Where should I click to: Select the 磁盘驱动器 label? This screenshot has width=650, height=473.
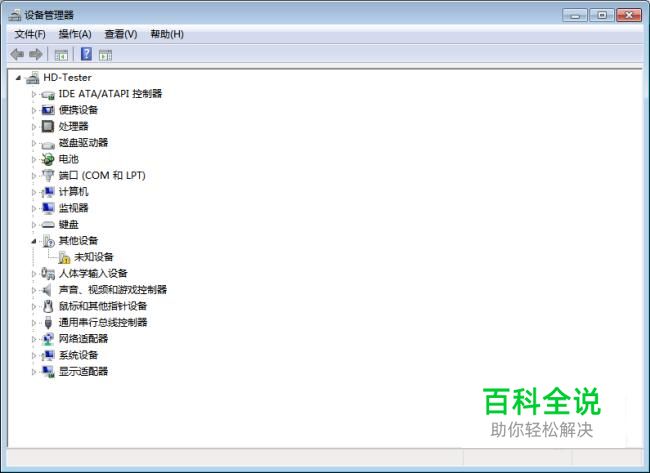pos(83,143)
